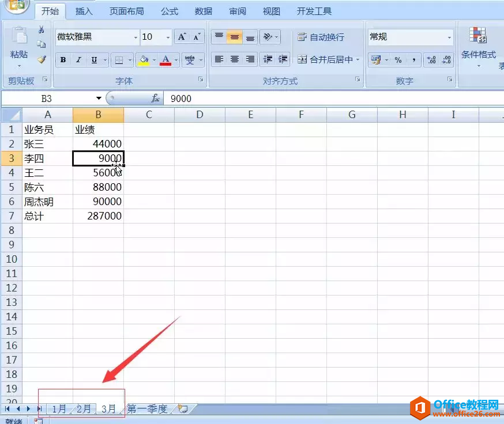Decrease font size with small A
The width and height of the screenshot is (504, 424).
(x=197, y=37)
